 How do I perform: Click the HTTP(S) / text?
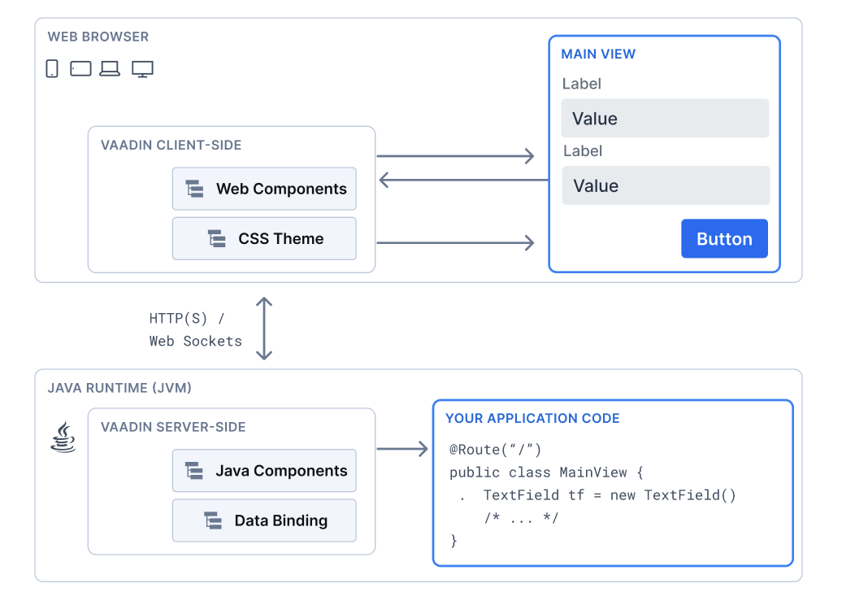point(187,319)
